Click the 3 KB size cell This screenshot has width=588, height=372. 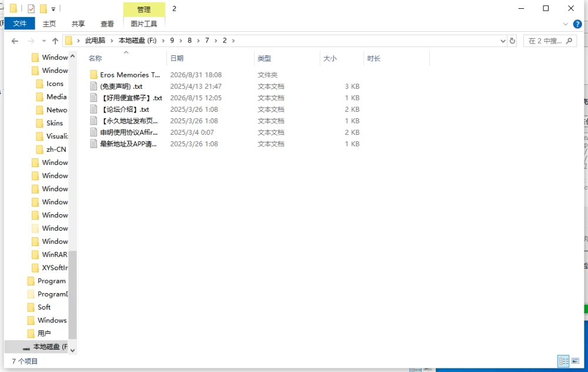(x=352, y=87)
